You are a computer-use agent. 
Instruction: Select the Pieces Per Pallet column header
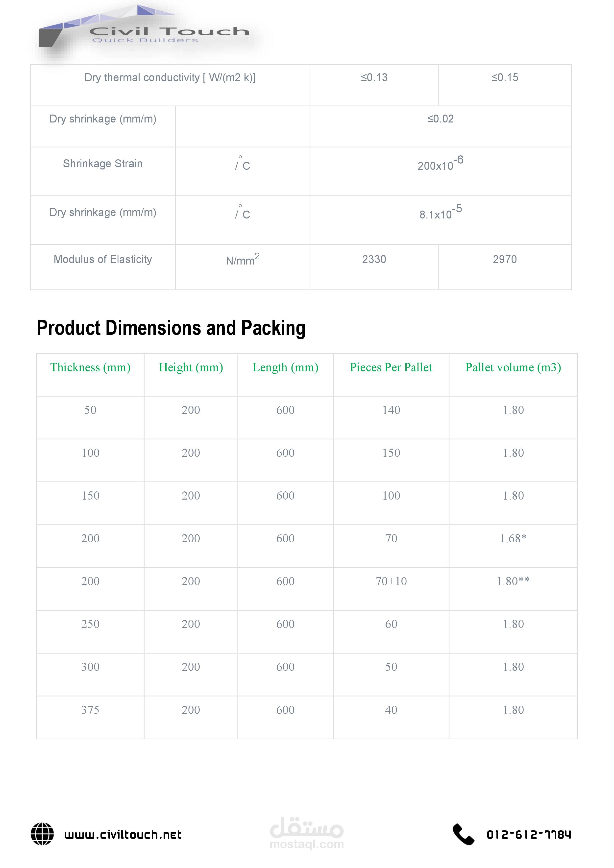click(391, 367)
